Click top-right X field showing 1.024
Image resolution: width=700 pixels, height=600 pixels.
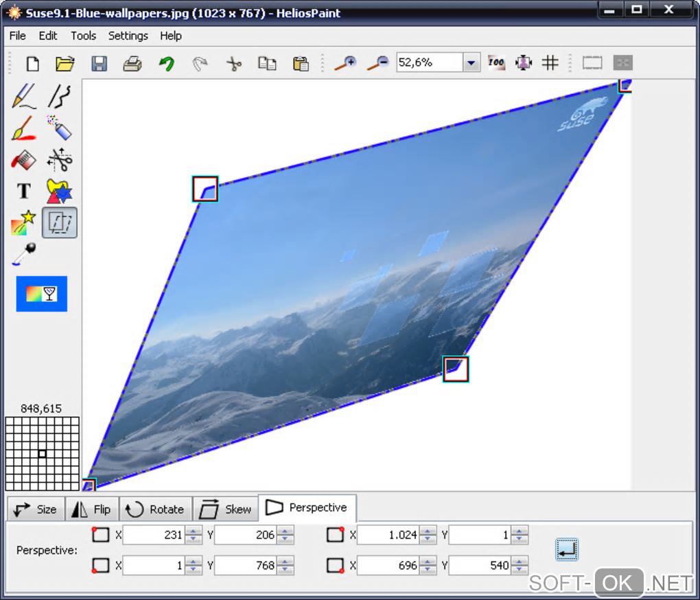[x=388, y=535]
